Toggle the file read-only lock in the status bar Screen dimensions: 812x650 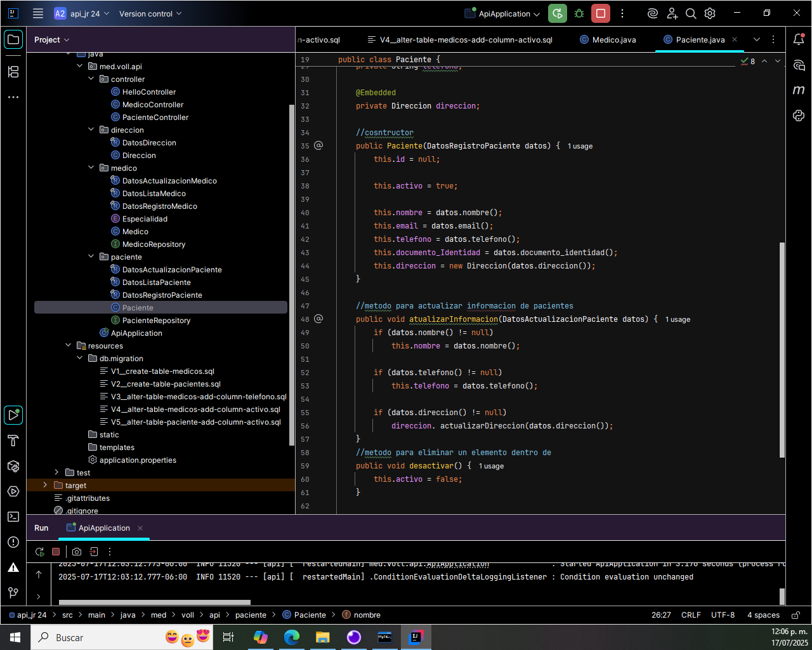pyautogui.click(x=796, y=614)
